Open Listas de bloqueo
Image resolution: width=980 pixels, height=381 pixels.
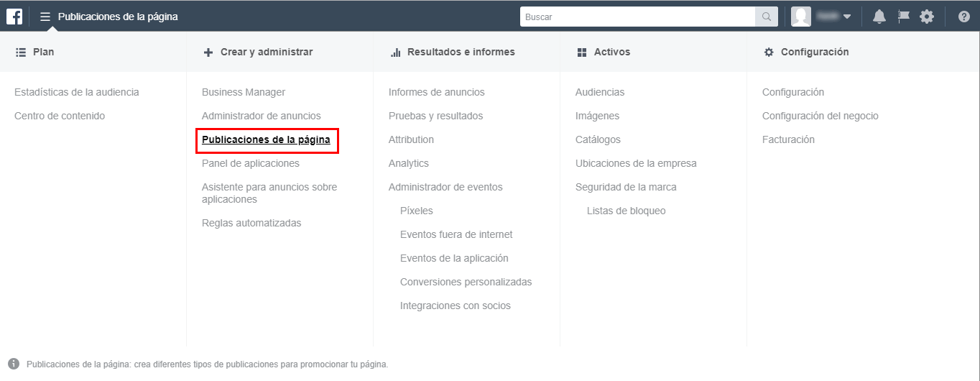click(627, 211)
